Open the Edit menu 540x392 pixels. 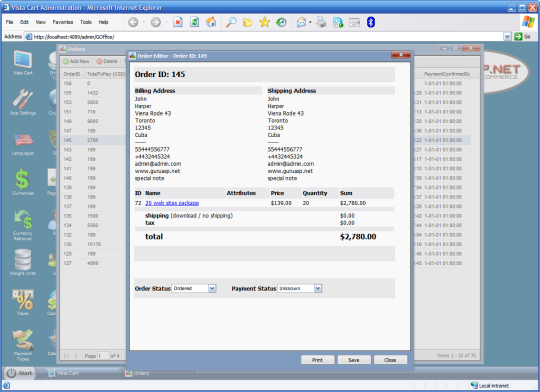click(24, 22)
